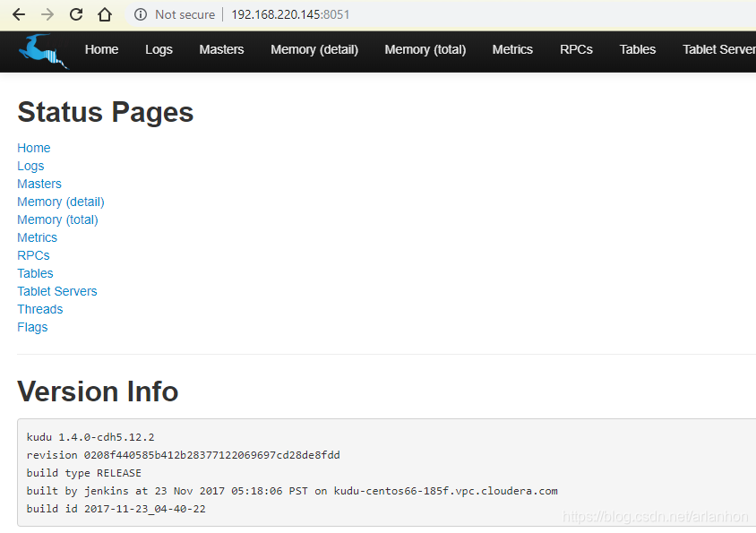The height and width of the screenshot is (533, 756).
Task: Click the revision hash line
Action: click(184, 455)
